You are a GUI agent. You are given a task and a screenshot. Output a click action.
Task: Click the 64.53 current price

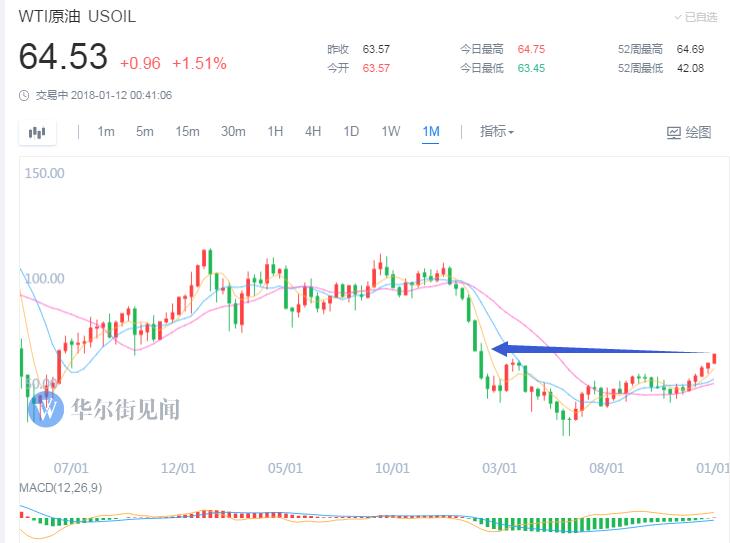click(63, 57)
